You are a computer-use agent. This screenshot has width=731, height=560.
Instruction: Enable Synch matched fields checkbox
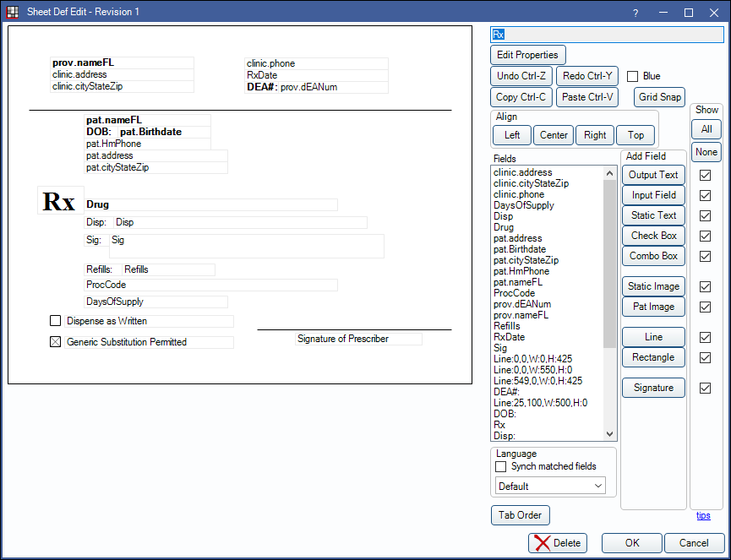[501, 466]
